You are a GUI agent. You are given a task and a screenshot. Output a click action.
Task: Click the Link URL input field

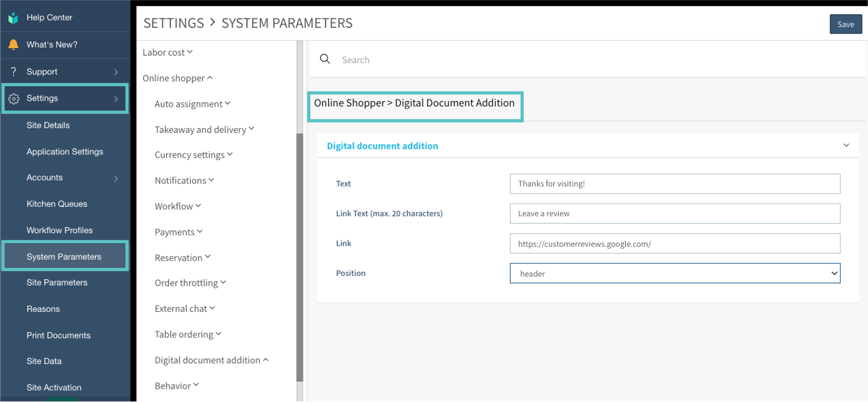[x=675, y=244]
